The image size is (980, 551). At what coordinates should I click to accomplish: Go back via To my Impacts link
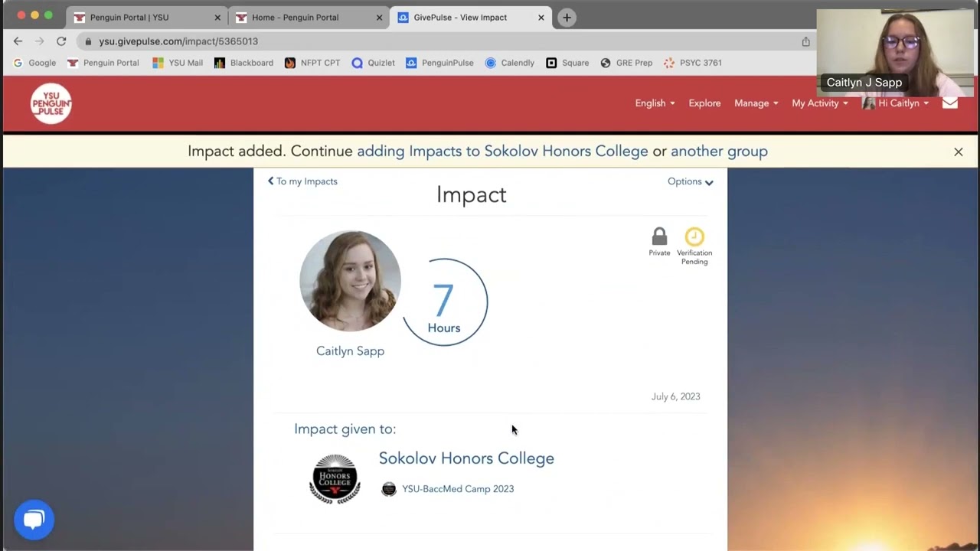coord(302,181)
